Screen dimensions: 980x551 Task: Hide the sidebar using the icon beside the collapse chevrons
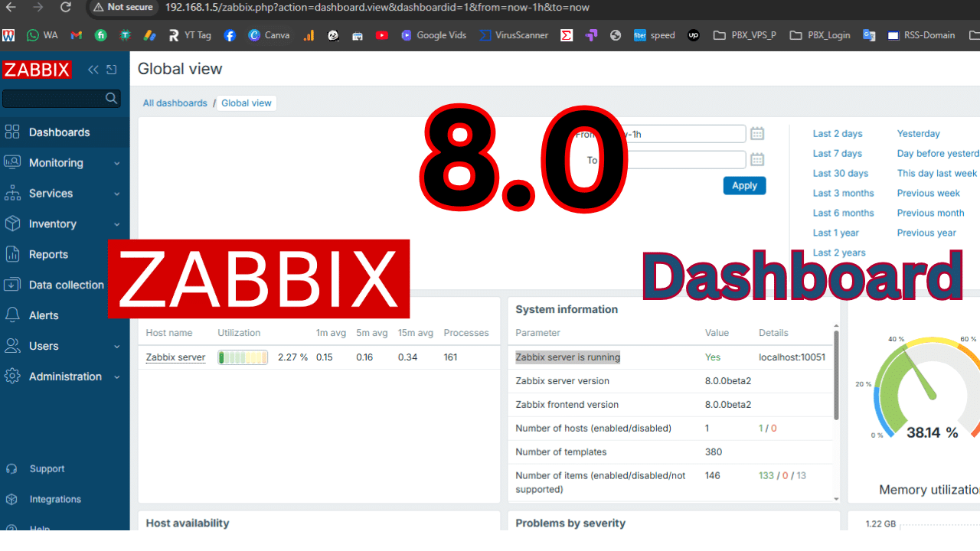112,70
